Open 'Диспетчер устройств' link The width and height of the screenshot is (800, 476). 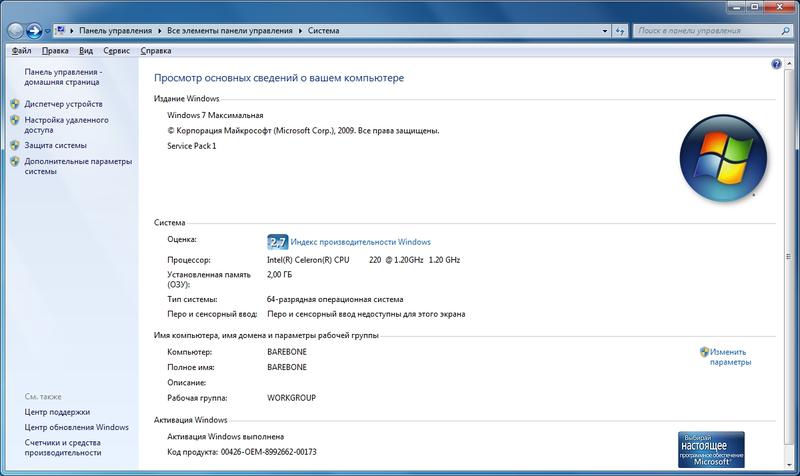[63, 104]
